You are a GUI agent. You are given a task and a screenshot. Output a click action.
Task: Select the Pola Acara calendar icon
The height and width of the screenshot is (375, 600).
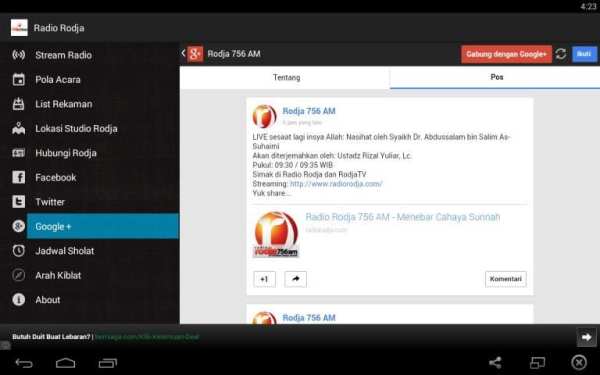(18, 79)
